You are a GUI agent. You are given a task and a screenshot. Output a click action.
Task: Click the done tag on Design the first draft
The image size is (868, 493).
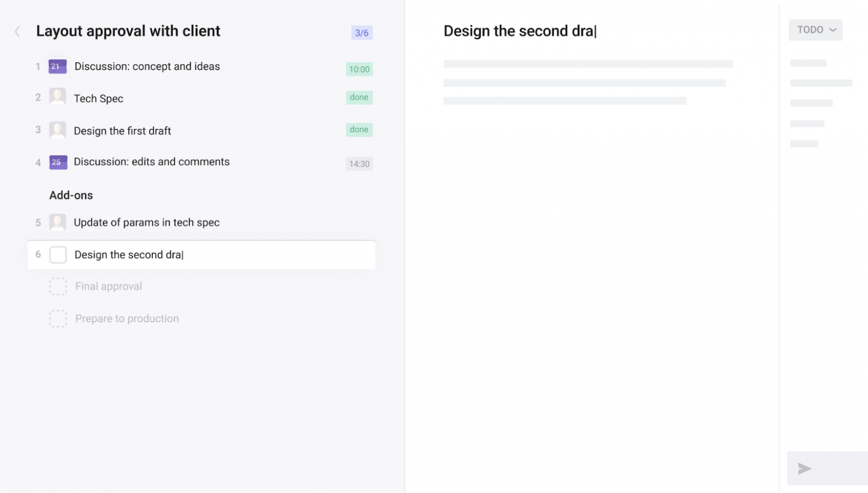point(359,130)
